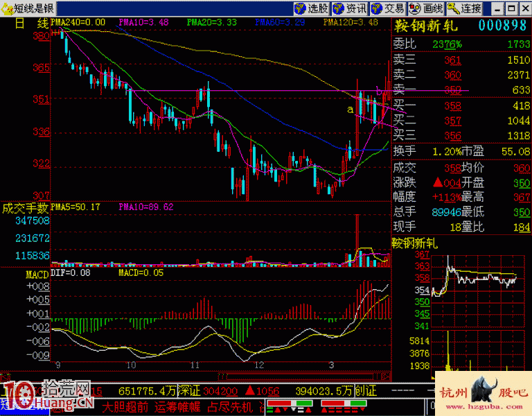This screenshot has width=532, height=416.
Task: Select the PMA20=3.33 moving average label
Action: pos(212,22)
